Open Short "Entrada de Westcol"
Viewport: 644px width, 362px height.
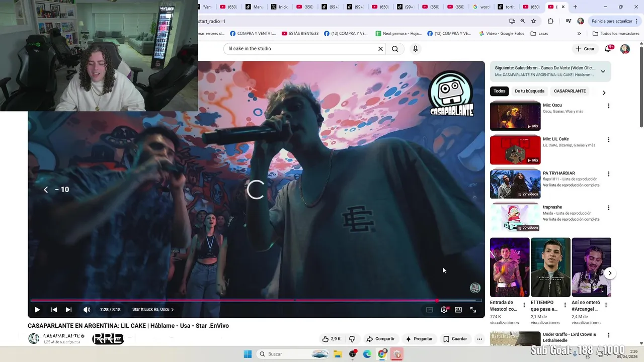tap(510, 267)
